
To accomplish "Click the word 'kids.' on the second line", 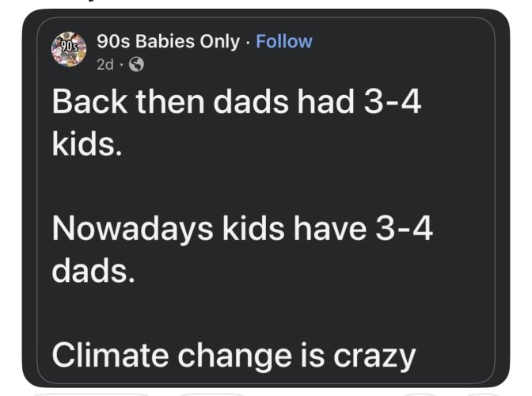I will 87,143.
